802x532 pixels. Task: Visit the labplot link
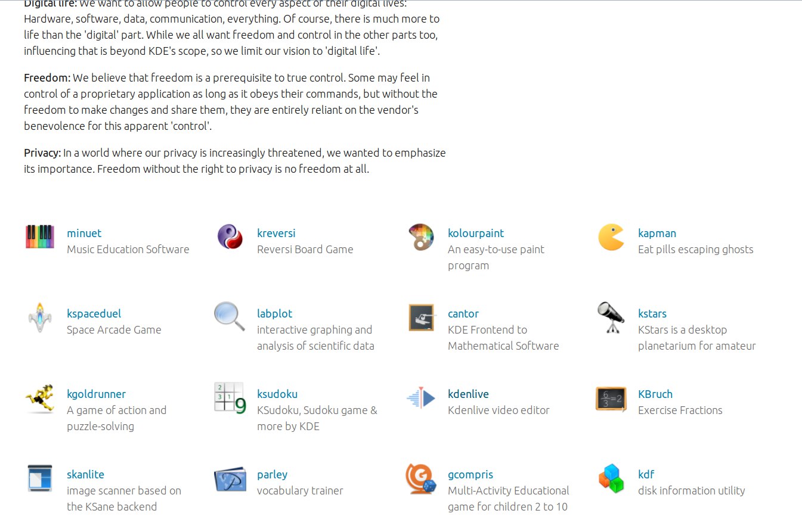point(275,313)
